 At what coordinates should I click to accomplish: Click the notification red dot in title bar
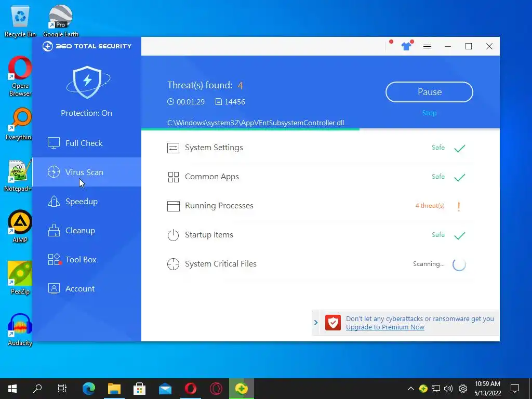coord(391,42)
